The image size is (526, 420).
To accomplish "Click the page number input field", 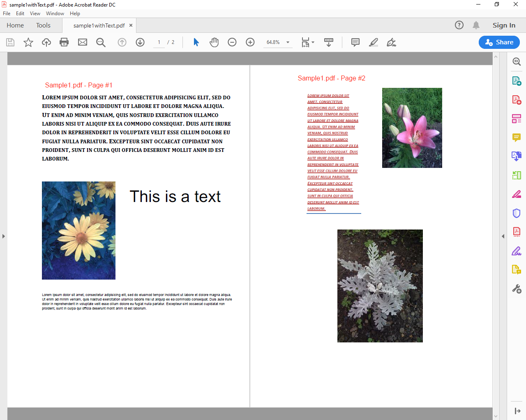I will click(x=159, y=42).
